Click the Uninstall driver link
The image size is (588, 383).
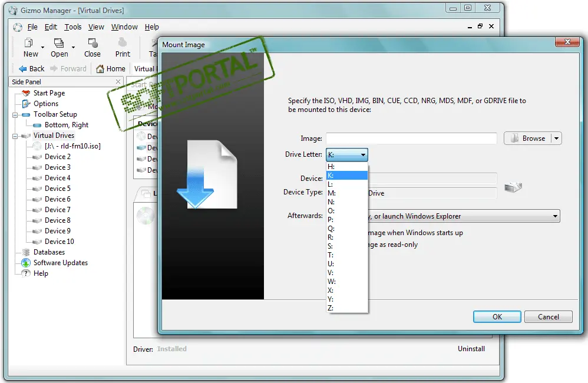471,349
